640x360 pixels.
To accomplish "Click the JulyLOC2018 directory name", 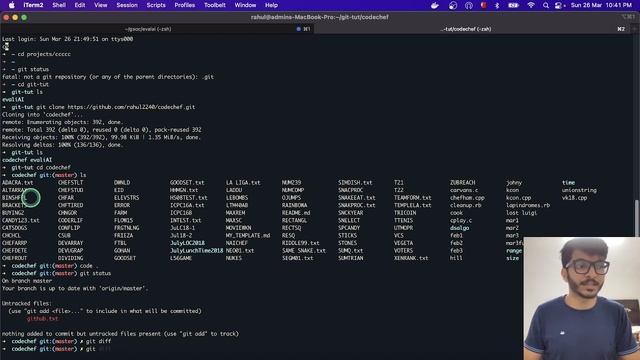I will coord(187,243).
